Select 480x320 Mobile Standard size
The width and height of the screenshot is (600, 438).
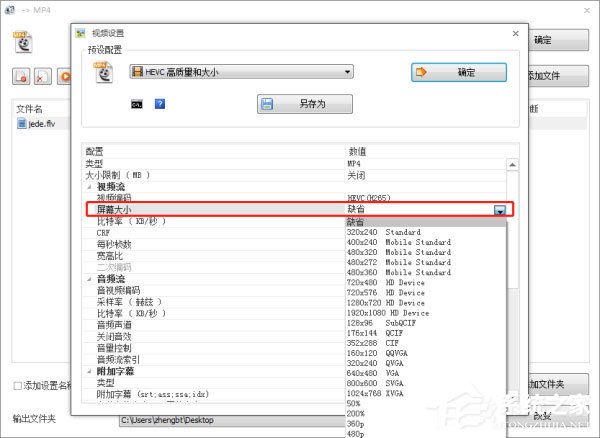426,252
